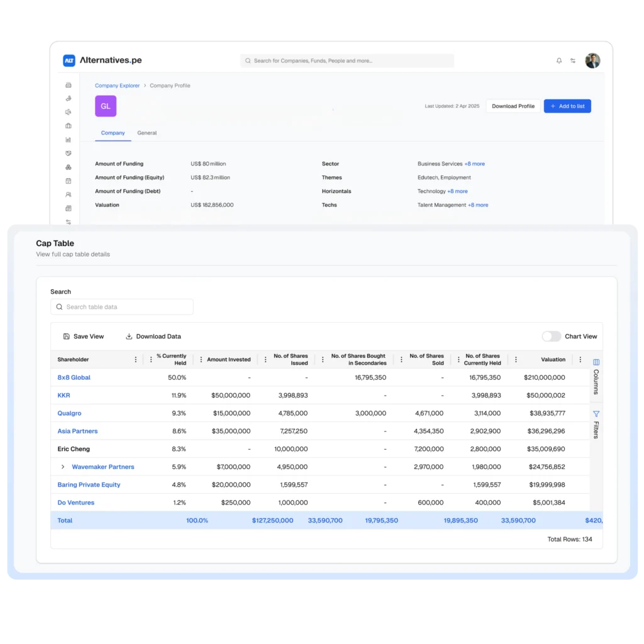Screen dimensions: 644x644
Task: Click the notification bell icon
Action: coord(559,61)
